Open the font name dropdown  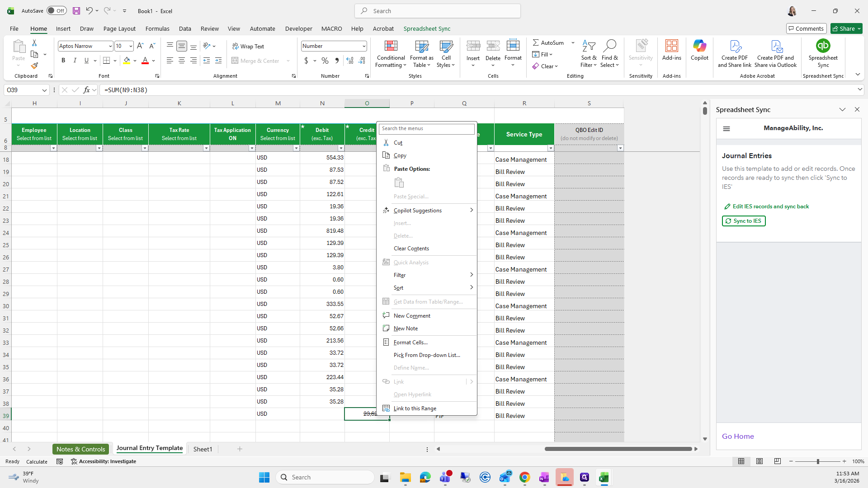click(110, 46)
